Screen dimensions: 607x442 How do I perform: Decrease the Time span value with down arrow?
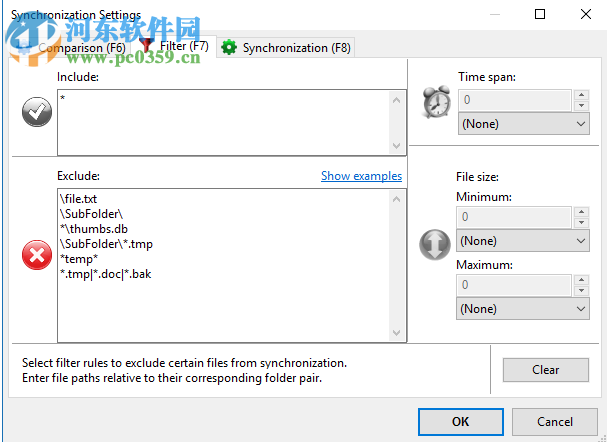pos(581,106)
